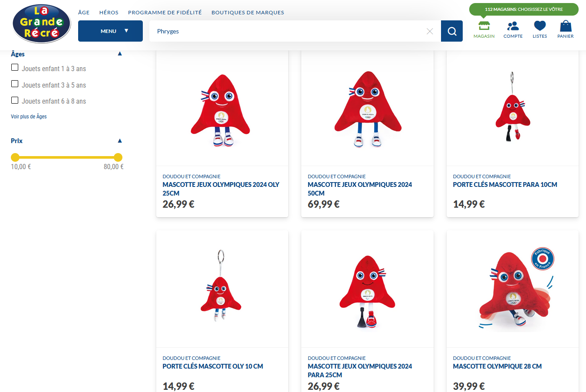Click Voir plus de Âges link

pos(29,117)
